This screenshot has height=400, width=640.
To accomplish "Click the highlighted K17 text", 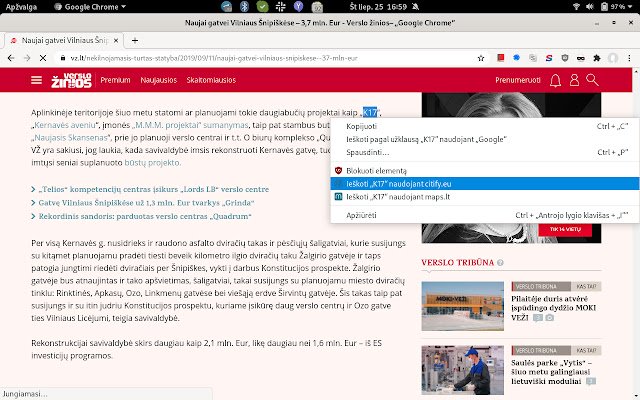I will (370, 112).
